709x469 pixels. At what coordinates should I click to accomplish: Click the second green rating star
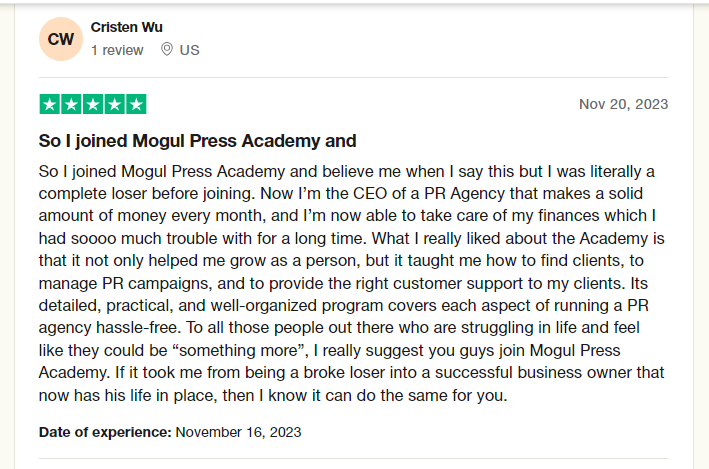[71, 104]
